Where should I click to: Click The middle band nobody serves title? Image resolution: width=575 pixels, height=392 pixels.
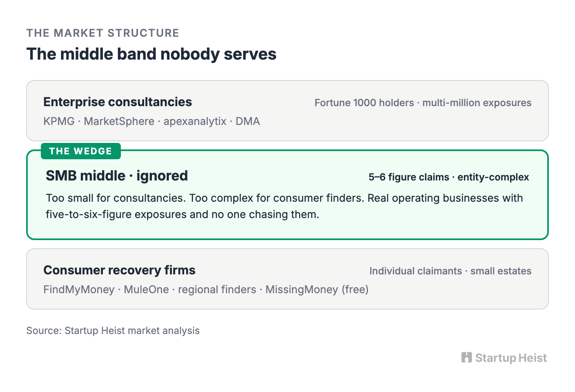152,54
